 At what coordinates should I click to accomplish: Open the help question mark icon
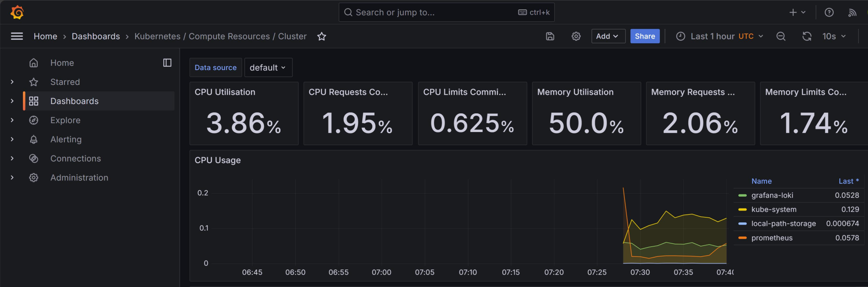tap(829, 12)
